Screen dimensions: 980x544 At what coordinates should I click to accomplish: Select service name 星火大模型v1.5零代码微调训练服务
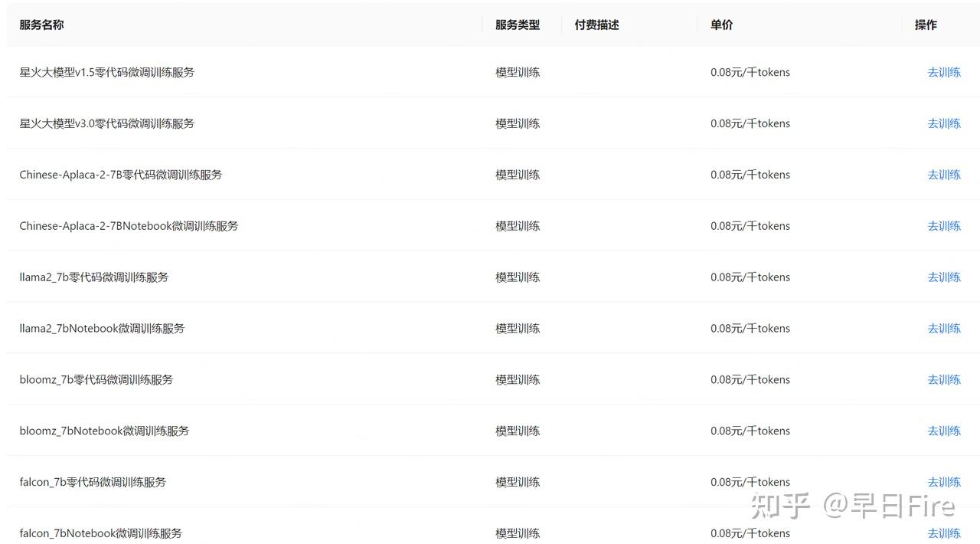click(107, 72)
